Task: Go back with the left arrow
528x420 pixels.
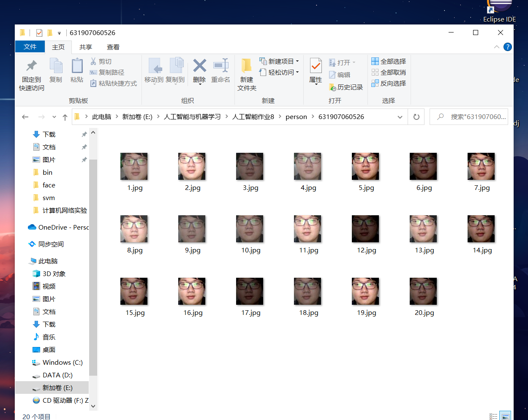Action: tap(25, 117)
